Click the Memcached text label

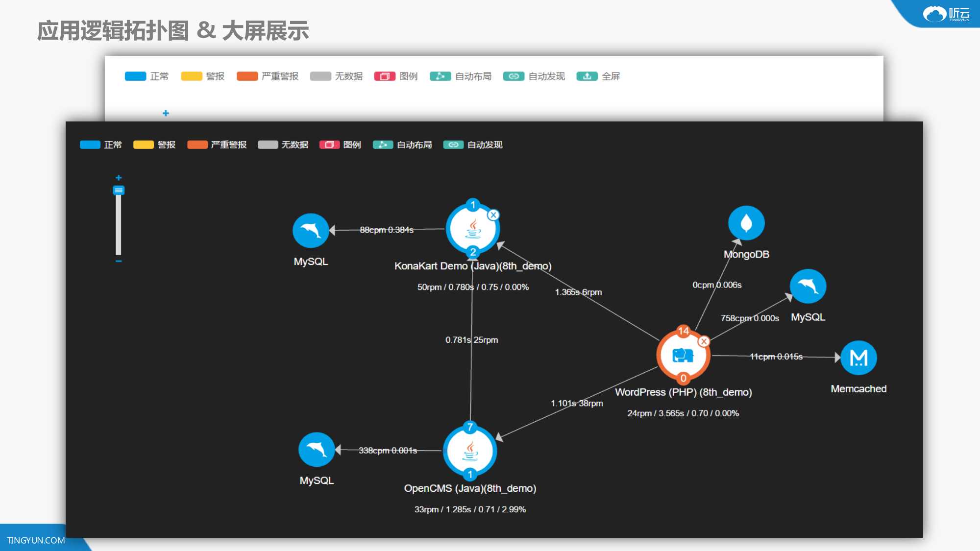tap(858, 389)
